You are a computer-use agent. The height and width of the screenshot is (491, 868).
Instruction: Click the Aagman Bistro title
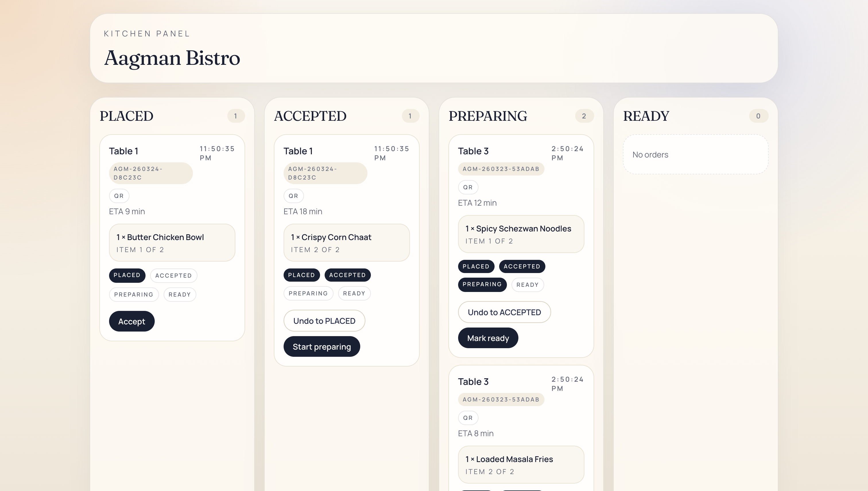172,58
